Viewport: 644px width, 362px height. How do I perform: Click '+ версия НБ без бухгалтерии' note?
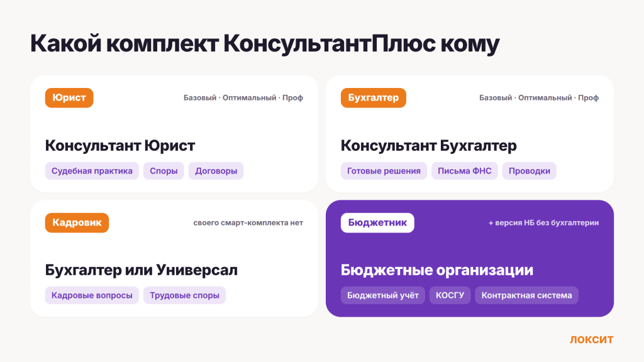coord(543,222)
